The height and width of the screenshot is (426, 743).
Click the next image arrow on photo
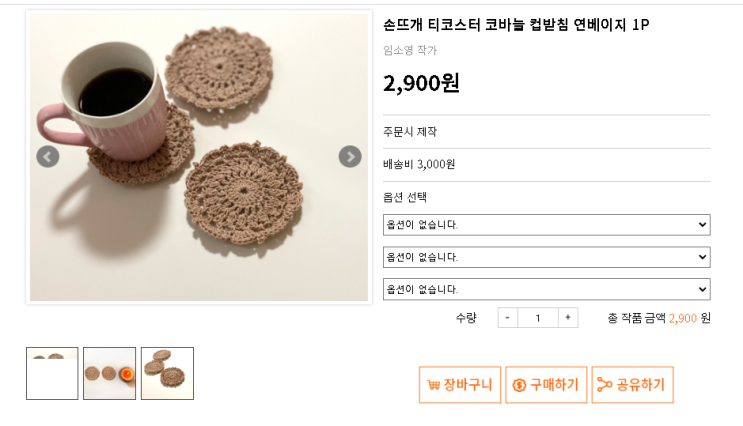pyautogui.click(x=350, y=156)
